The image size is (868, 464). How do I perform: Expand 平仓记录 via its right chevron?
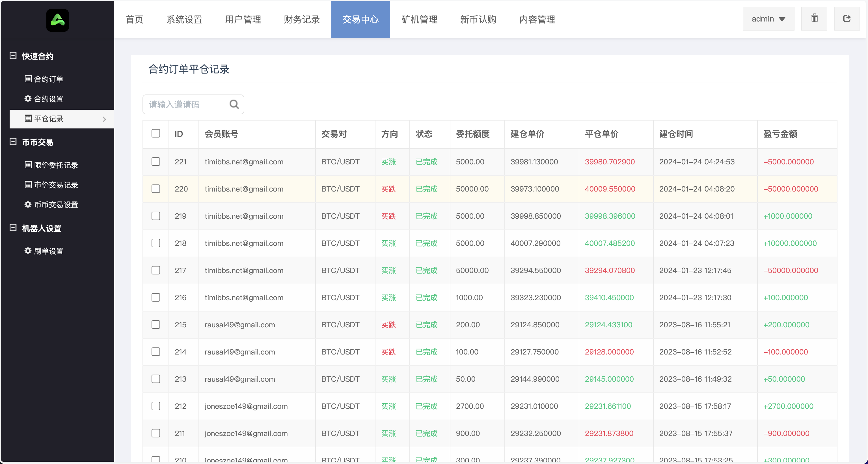click(x=104, y=119)
